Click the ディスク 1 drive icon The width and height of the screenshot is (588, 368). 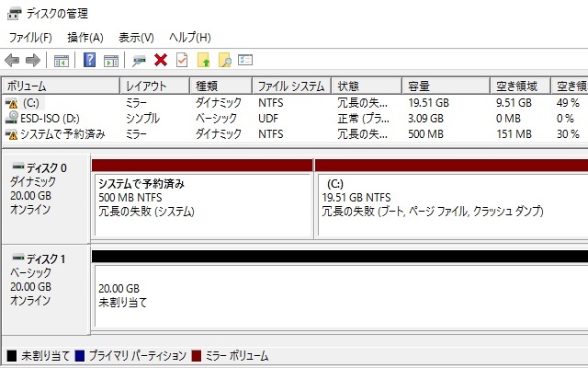pyautogui.click(x=18, y=258)
